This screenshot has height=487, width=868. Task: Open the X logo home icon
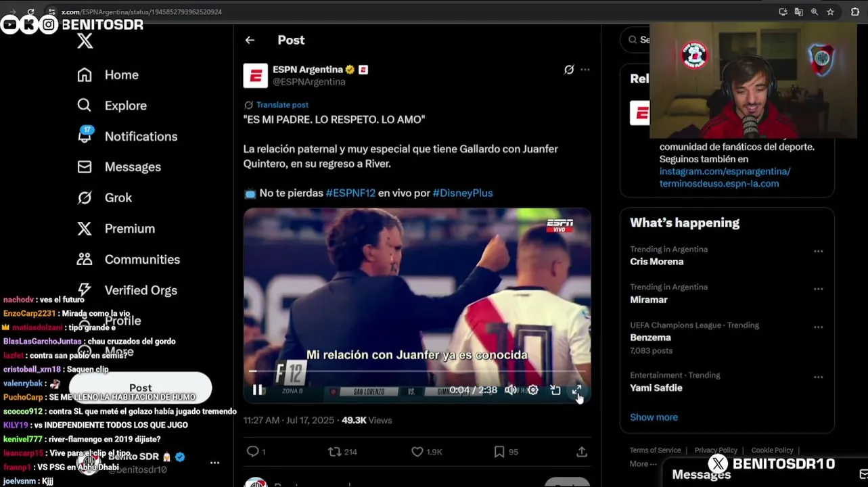(x=85, y=41)
